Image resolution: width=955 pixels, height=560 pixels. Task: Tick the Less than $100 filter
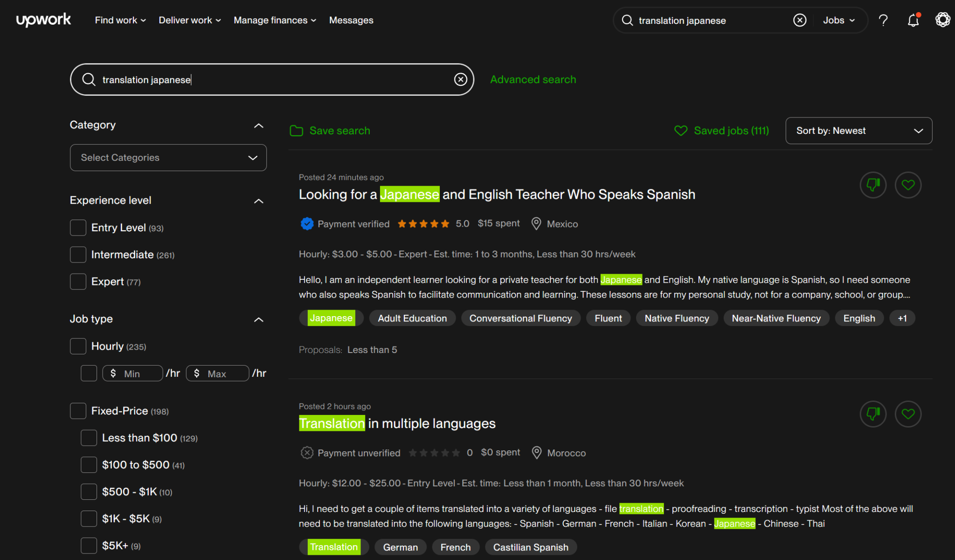click(x=89, y=438)
